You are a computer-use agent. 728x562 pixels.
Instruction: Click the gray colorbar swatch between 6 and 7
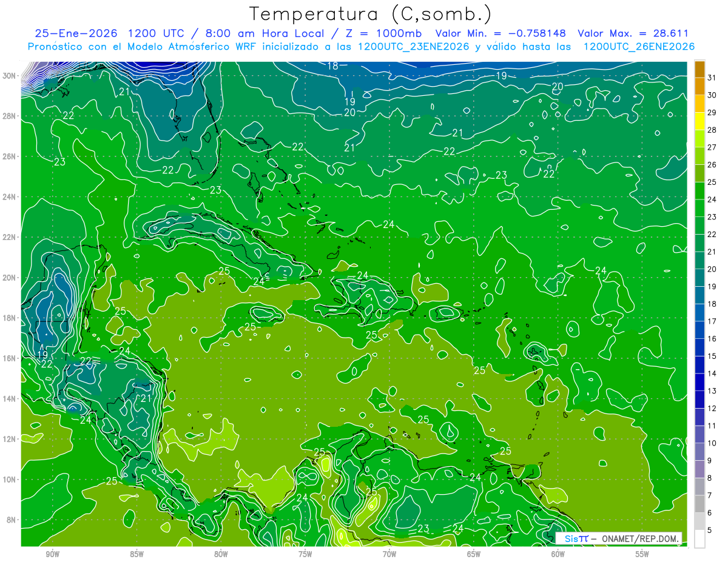tap(699, 504)
